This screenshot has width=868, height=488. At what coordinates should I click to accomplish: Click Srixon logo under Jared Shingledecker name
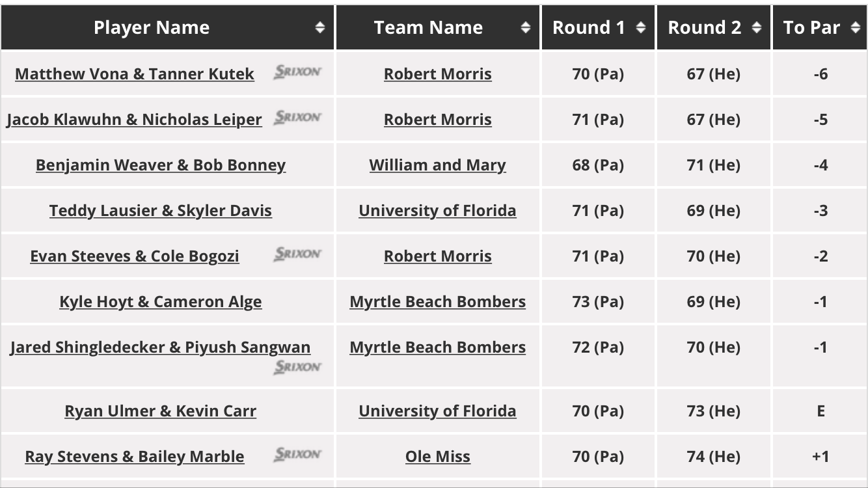[x=297, y=367]
